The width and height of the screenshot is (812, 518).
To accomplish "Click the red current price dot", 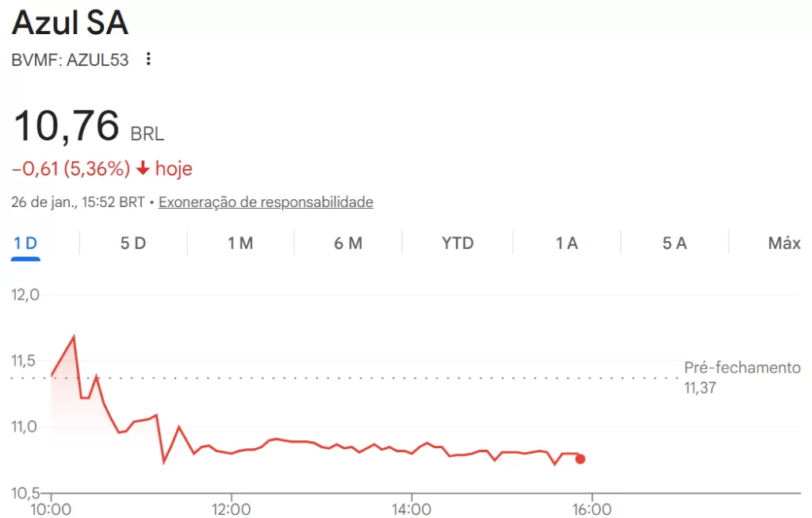I will click(580, 459).
